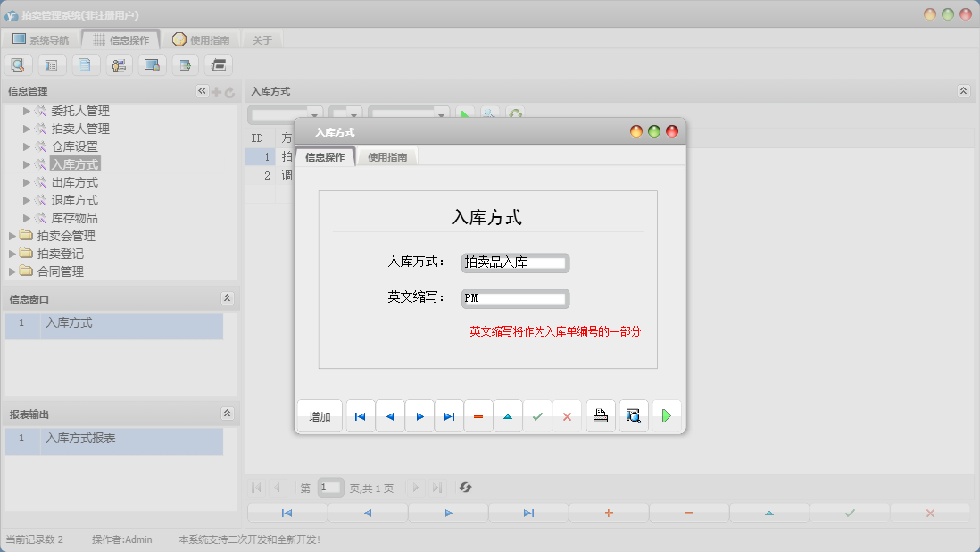Open the print icon in the dialog toolbar
Viewport: 980px width, 552px height.
pyautogui.click(x=600, y=415)
